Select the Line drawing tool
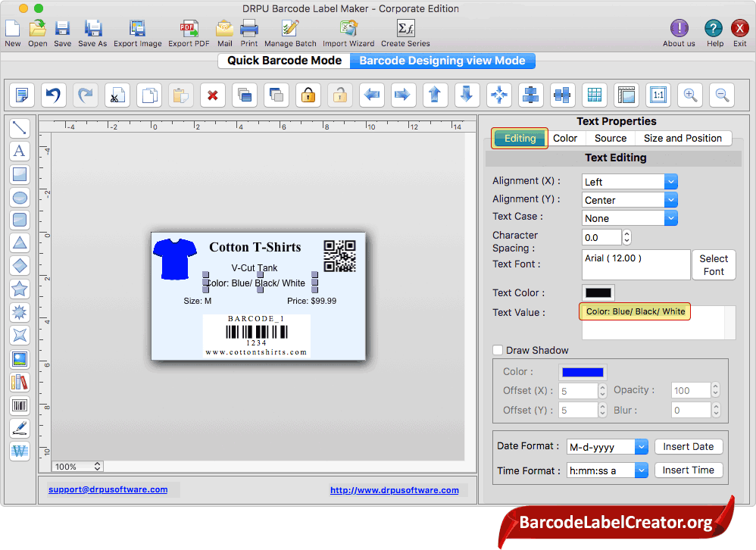756x550 pixels. (x=19, y=128)
